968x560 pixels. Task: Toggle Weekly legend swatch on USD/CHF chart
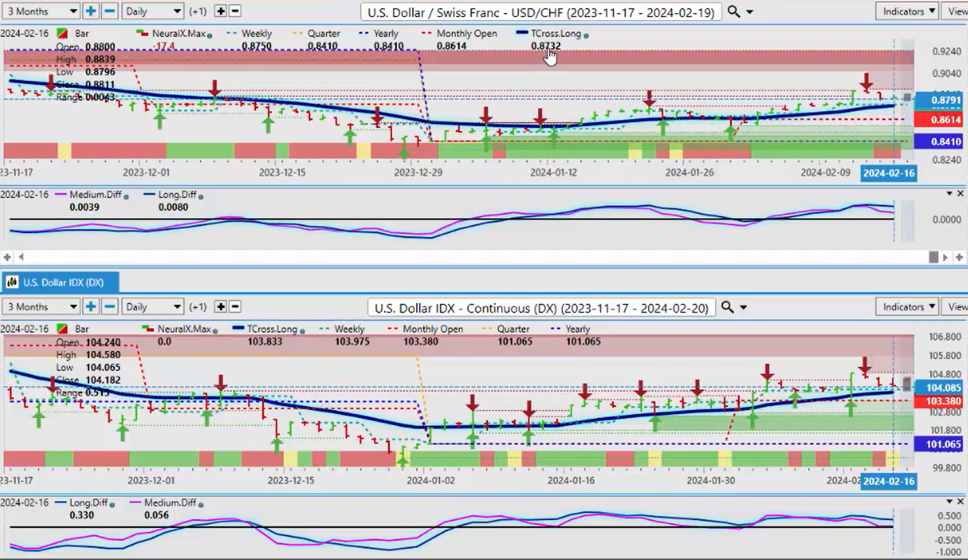(232, 33)
